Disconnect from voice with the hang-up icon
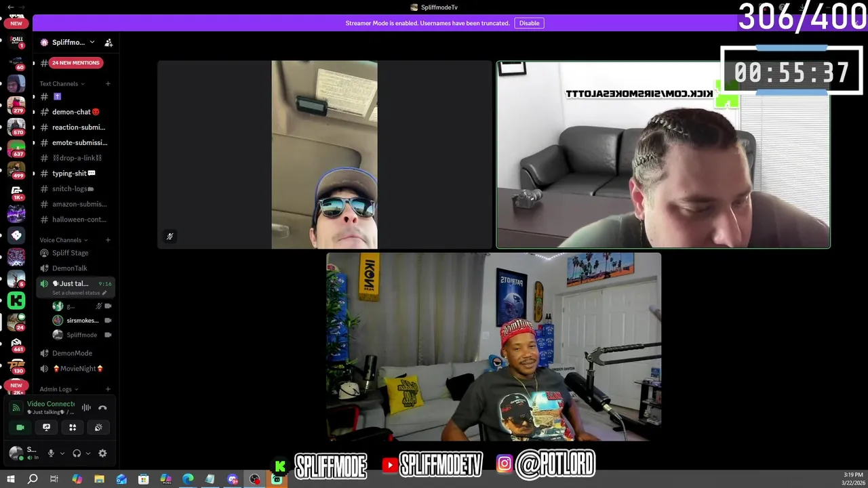 point(102,407)
